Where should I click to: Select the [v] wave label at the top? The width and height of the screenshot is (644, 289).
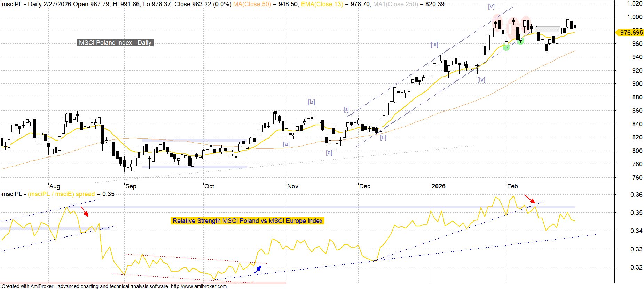[x=491, y=7]
